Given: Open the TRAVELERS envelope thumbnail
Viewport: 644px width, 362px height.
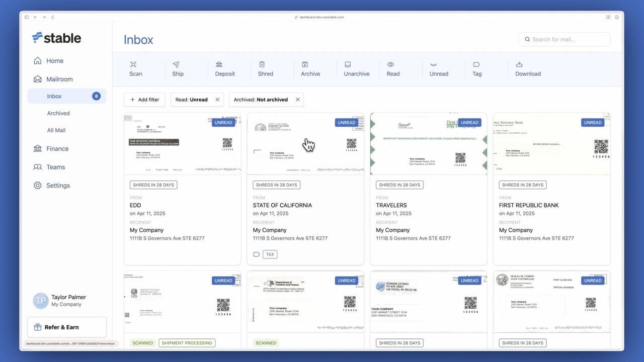Looking at the screenshot, I should point(428,144).
